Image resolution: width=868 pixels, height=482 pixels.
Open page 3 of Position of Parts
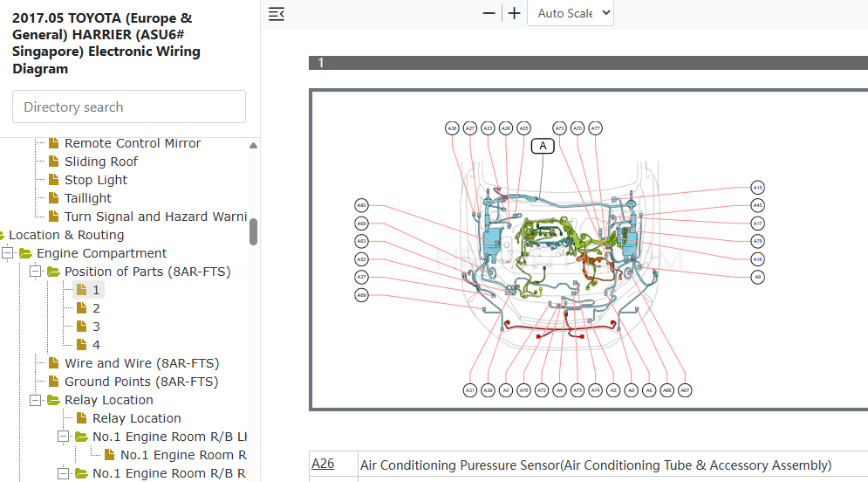[96, 327]
